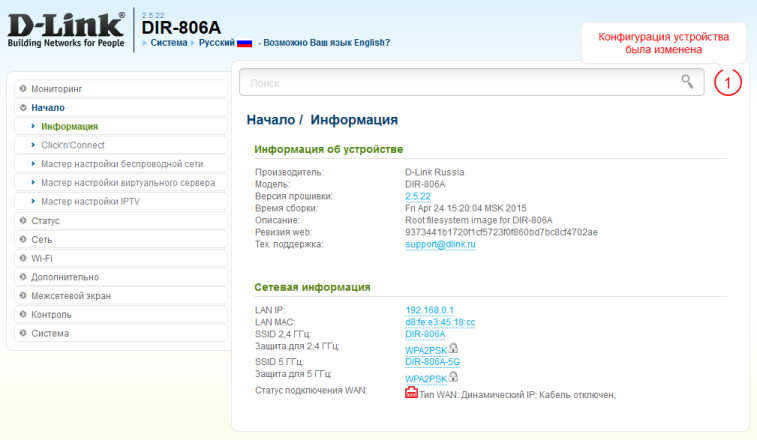Click the web revision hash value
Viewport: 757px width, 440px height.
click(x=501, y=232)
